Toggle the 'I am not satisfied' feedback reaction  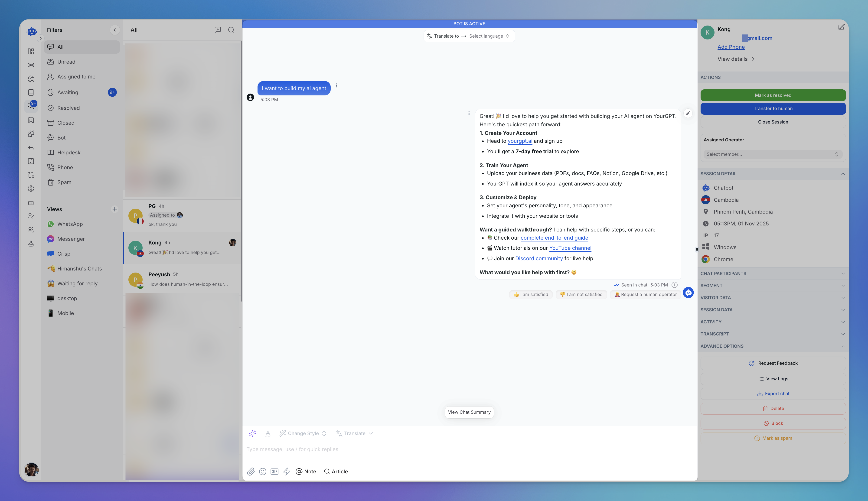581,294
